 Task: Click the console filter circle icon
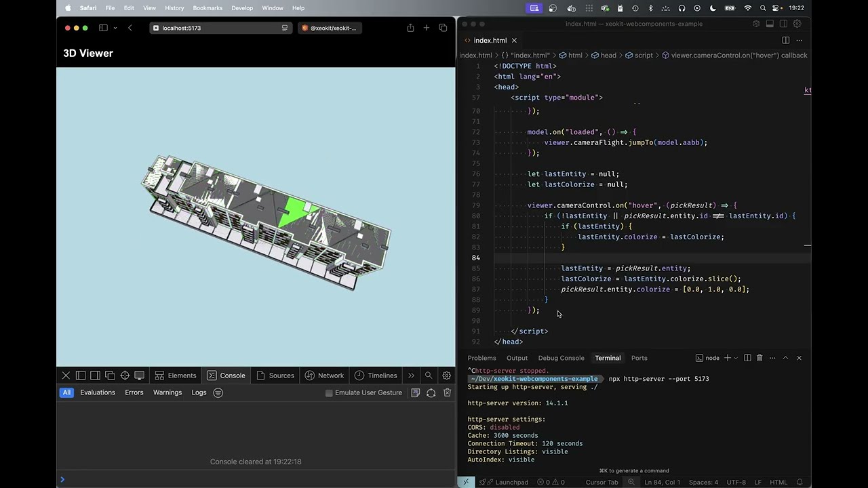click(218, 392)
